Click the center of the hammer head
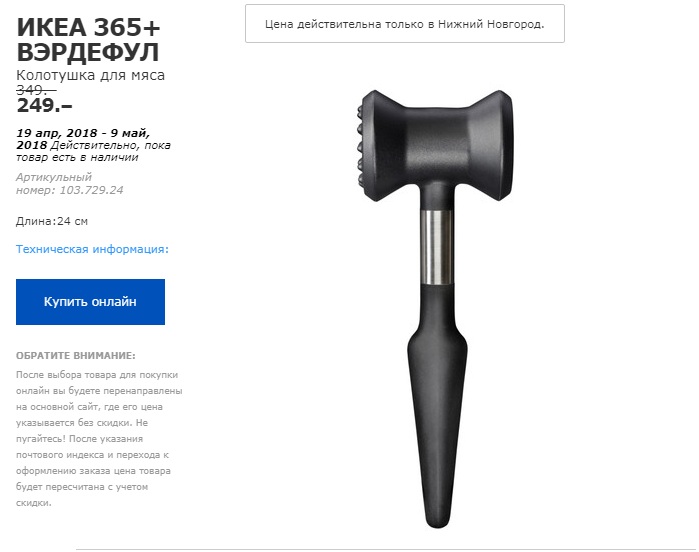The image size is (699, 552). [436, 146]
